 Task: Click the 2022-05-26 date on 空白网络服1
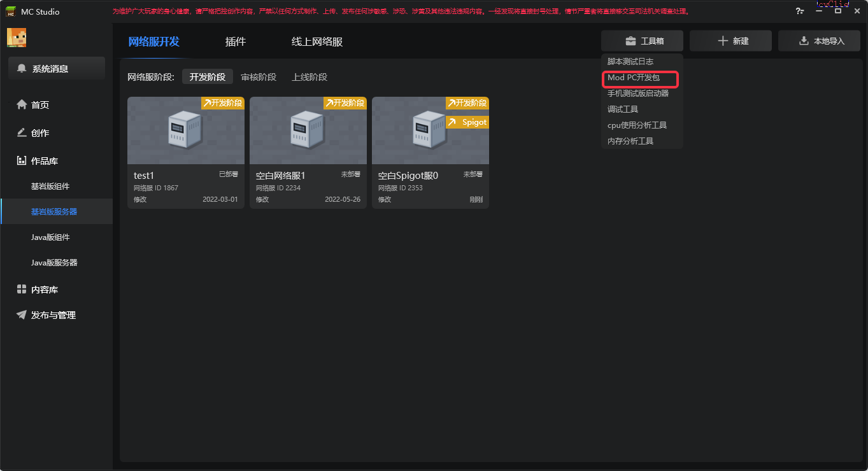pos(343,199)
